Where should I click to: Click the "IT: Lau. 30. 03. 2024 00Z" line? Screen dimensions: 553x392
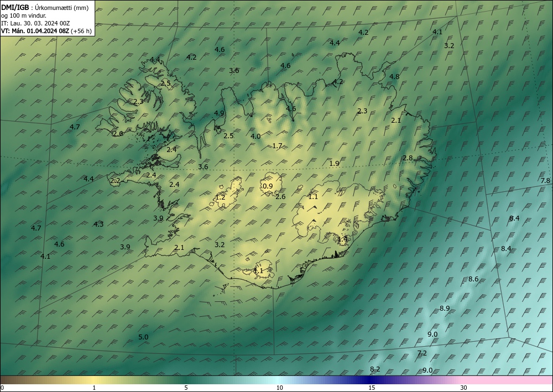(x=35, y=23)
